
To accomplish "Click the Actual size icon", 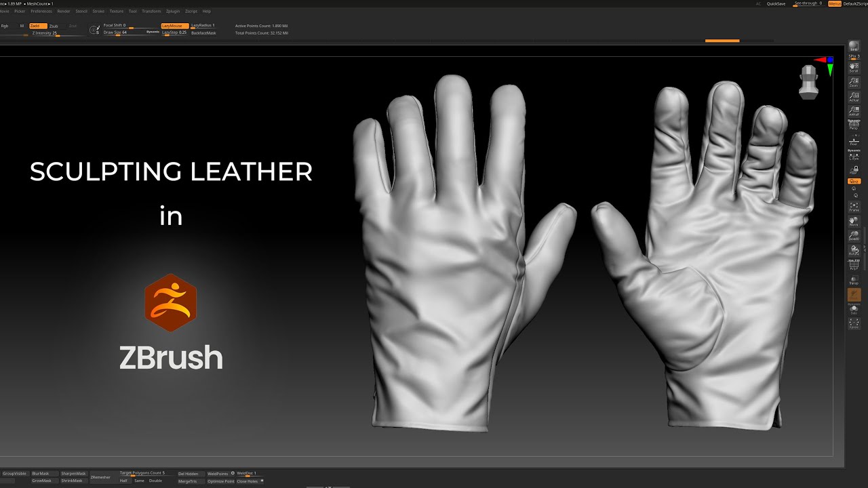I will point(854,97).
